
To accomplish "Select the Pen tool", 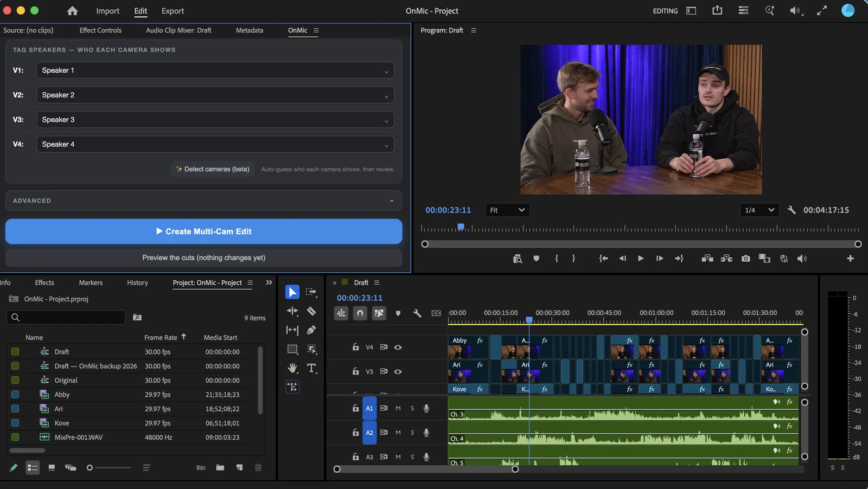I will [311, 330].
